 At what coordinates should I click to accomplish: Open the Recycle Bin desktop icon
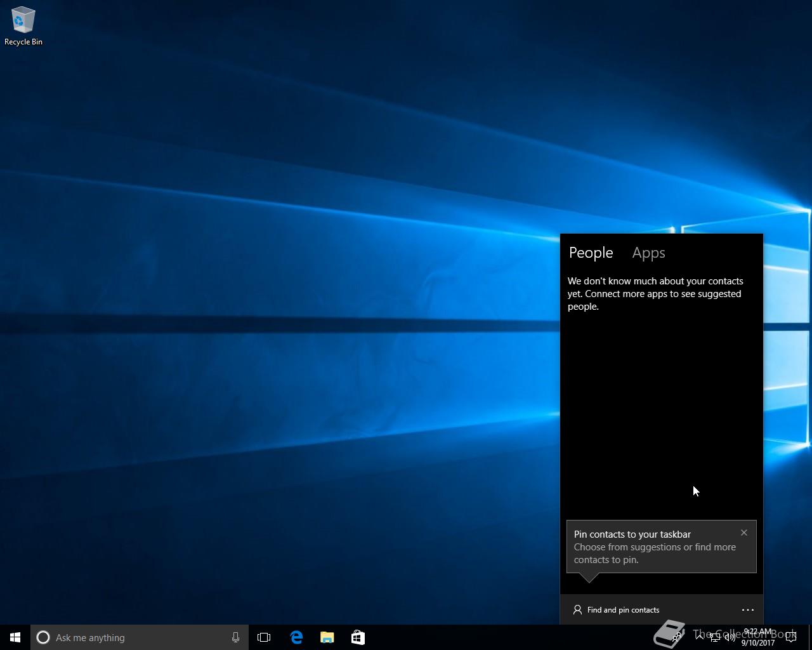23,25
